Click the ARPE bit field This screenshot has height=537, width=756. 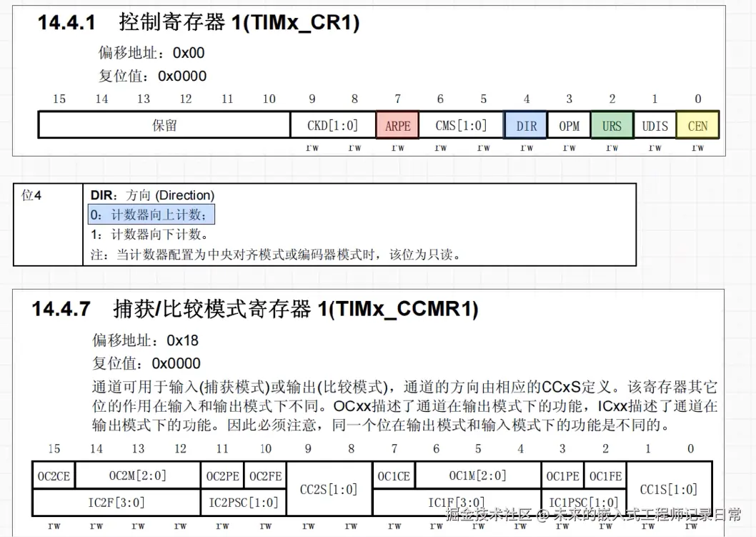click(x=398, y=125)
